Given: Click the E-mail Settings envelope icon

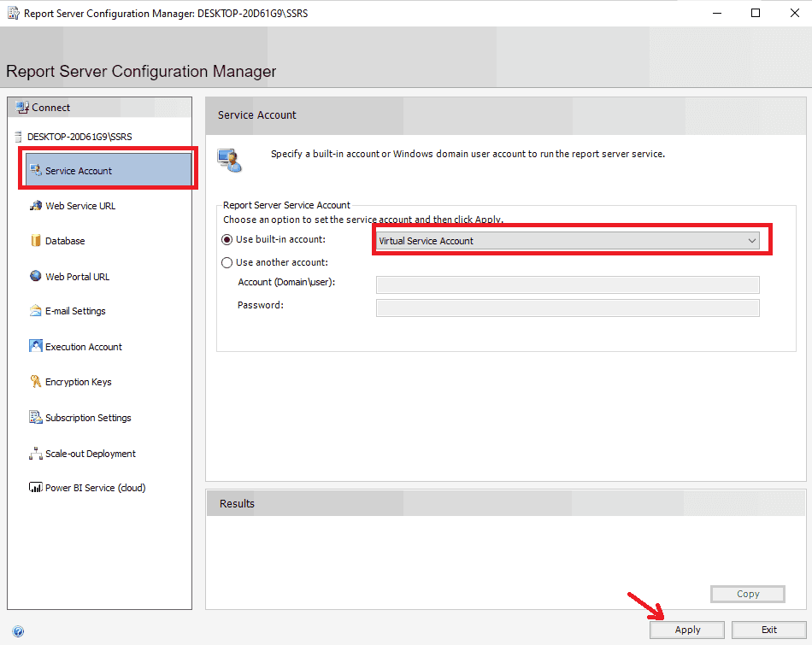Looking at the screenshot, I should tap(36, 311).
